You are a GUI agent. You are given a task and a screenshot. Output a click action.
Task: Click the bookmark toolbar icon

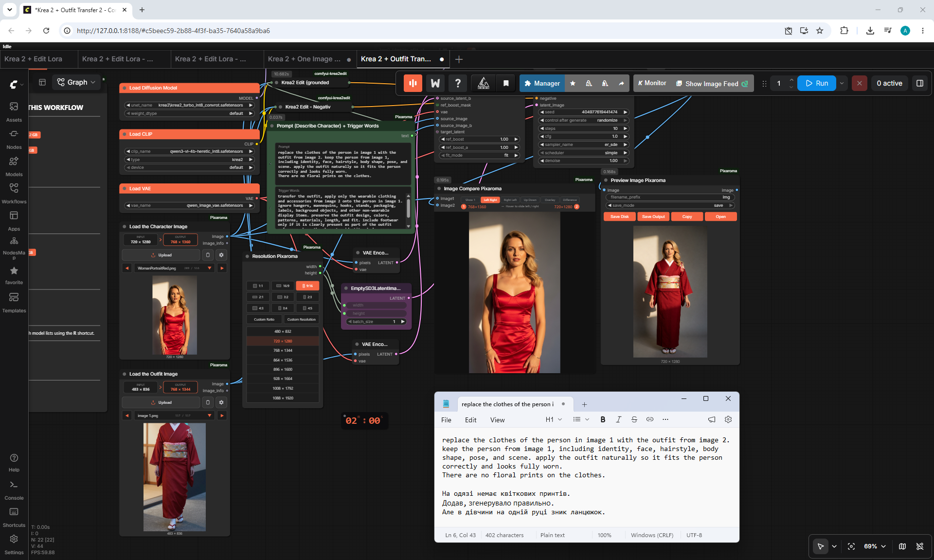coord(506,83)
